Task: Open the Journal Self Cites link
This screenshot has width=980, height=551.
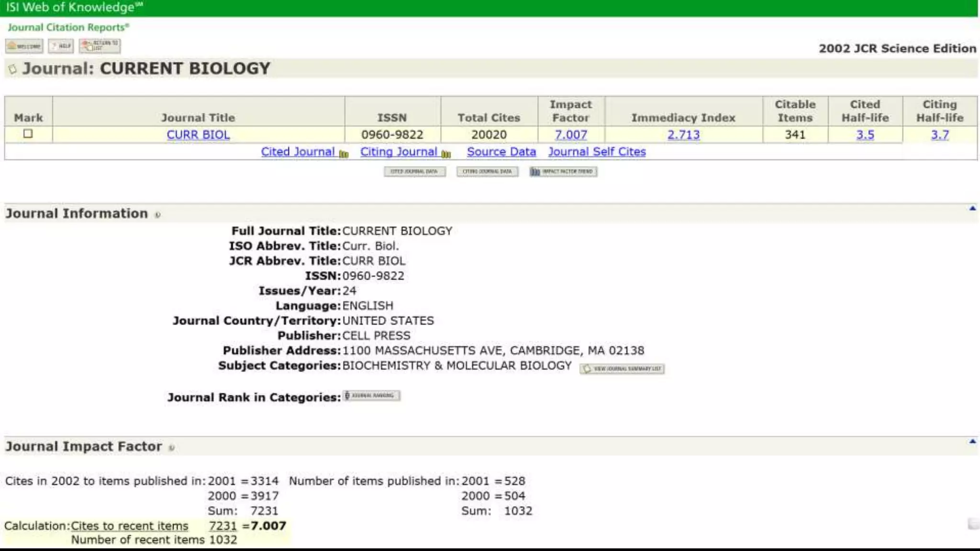Action: point(597,152)
